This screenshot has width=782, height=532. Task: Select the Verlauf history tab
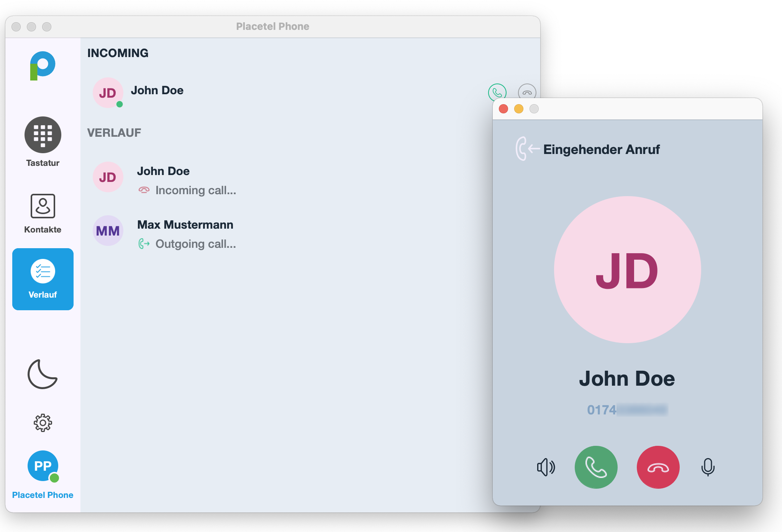coord(43,279)
